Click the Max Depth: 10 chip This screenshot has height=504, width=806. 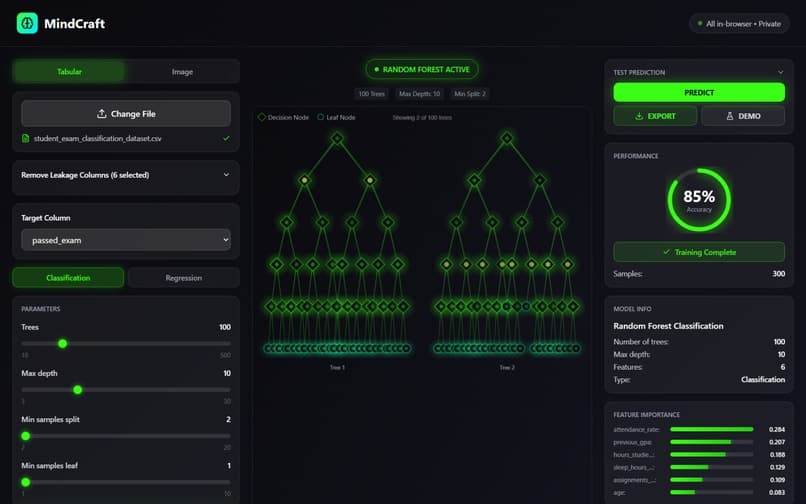tap(419, 94)
